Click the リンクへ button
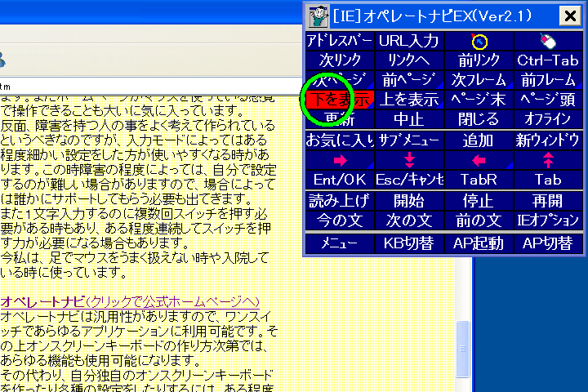Image resolution: width=588 pixels, height=392 pixels. 409,60
